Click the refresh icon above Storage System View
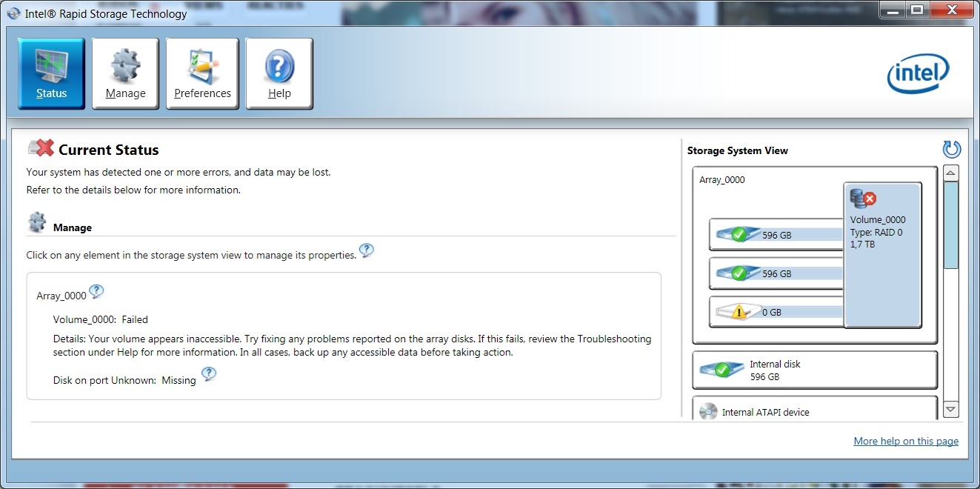This screenshot has height=489, width=980. [x=951, y=149]
